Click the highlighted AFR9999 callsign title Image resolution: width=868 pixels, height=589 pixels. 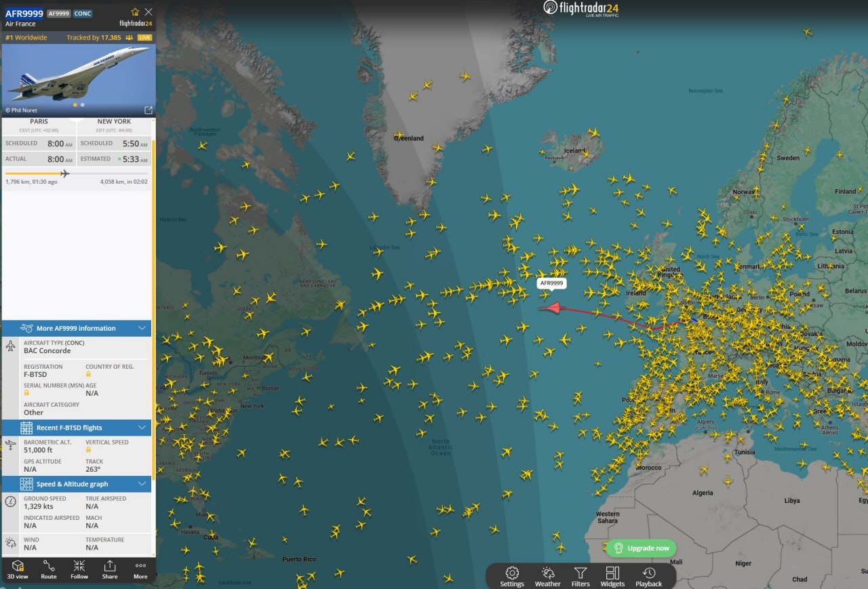point(24,13)
